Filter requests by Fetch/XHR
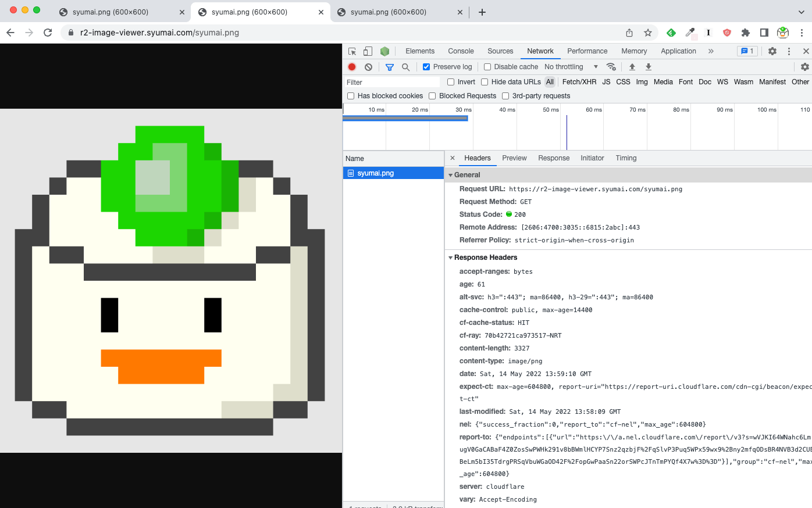Viewport: 812px width, 508px height. point(579,82)
